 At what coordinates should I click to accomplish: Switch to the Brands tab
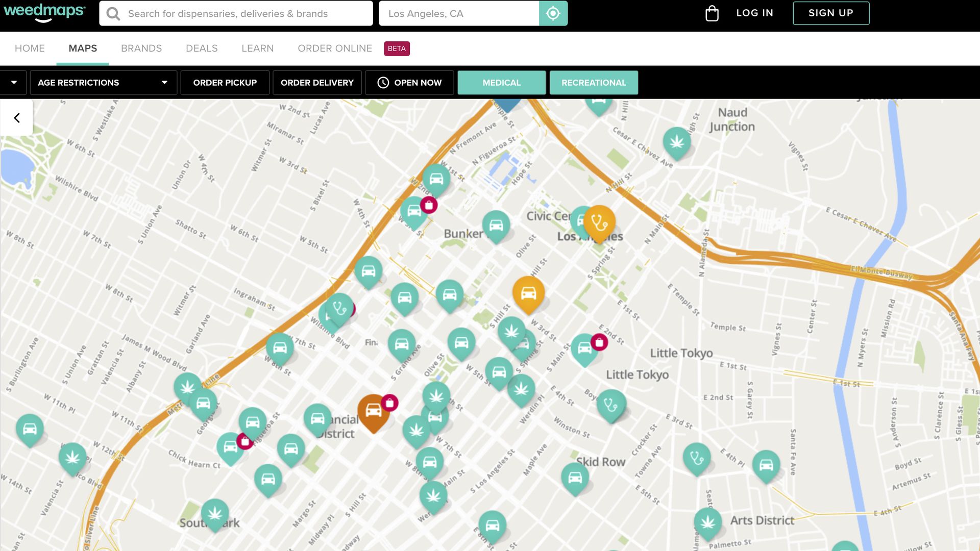click(x=141, y=48)
